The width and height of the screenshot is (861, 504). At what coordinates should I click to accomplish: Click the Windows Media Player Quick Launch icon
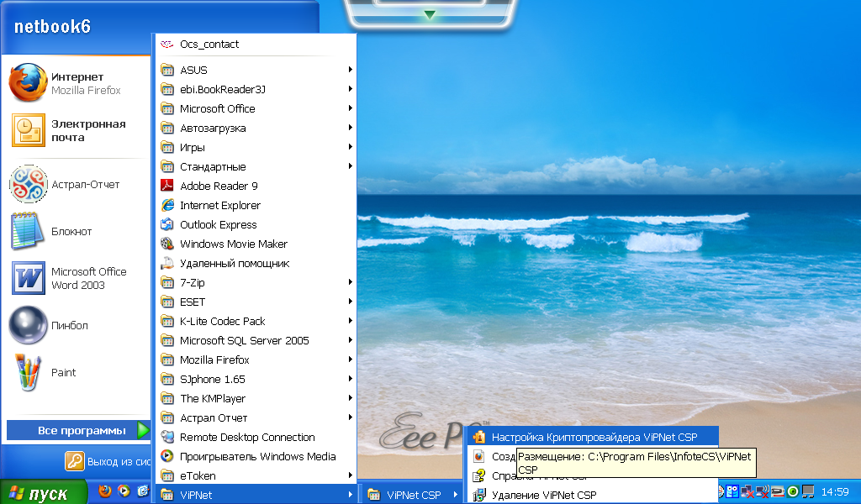point(124,491)
